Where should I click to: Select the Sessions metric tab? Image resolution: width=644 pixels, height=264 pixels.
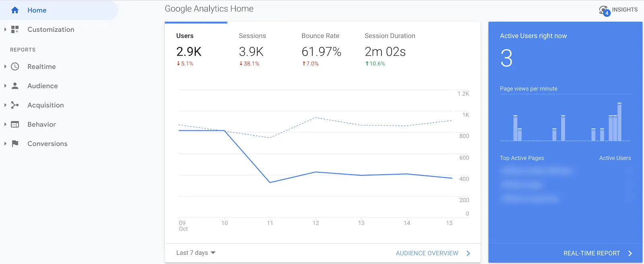pyautogui.click(x=259, y=49)
